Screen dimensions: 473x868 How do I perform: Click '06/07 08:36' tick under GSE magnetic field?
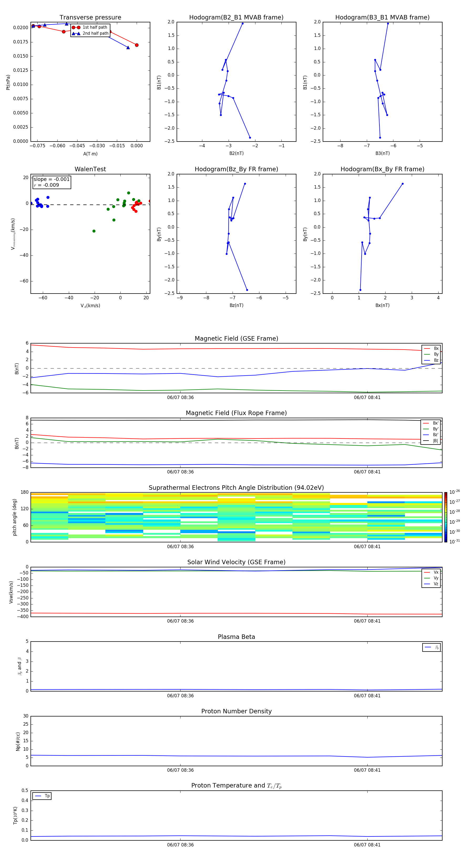[181, 397]
